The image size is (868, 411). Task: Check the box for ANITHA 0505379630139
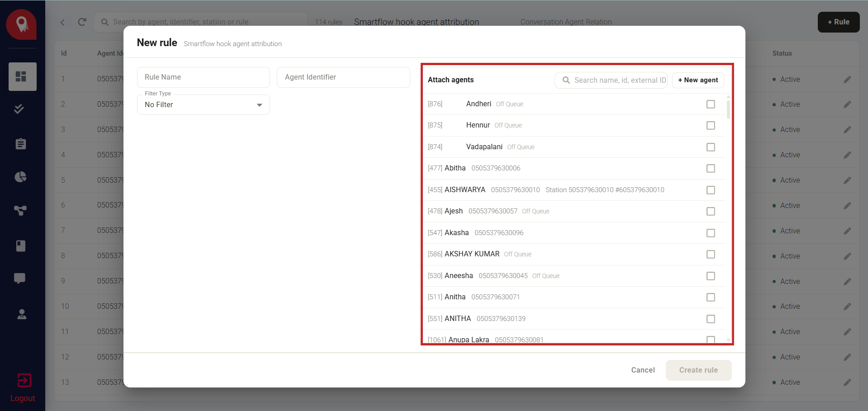tap(711, 319)
